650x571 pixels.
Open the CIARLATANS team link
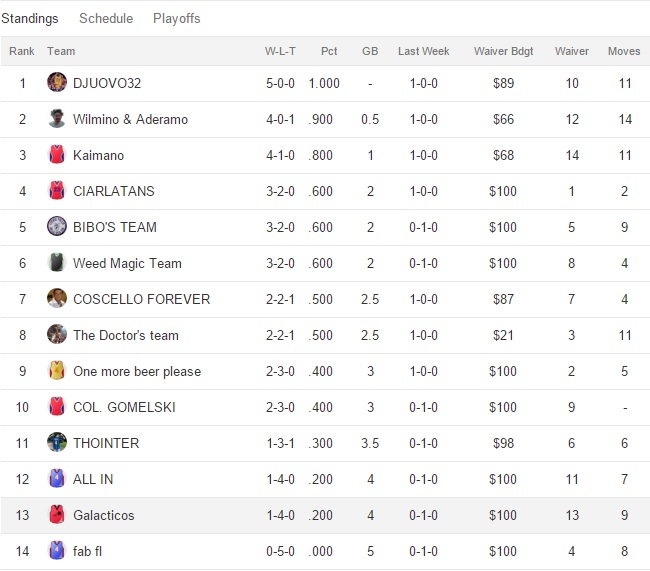coord(113,191)
